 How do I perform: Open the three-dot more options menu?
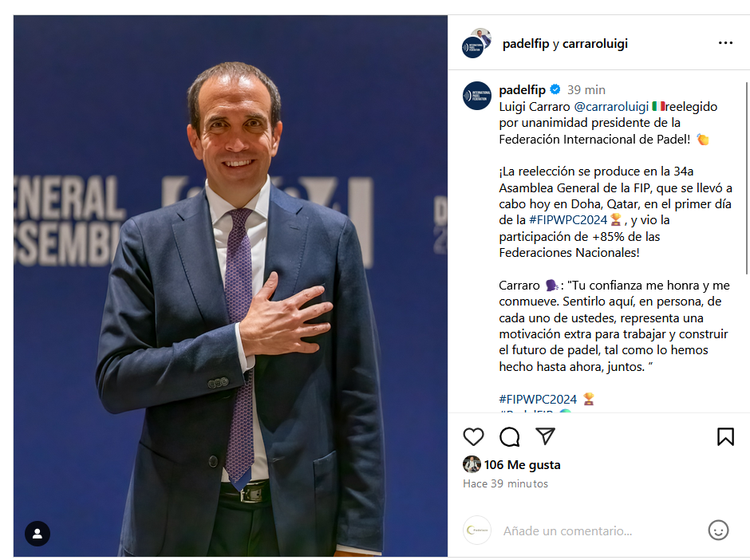[x=725, y=43]
